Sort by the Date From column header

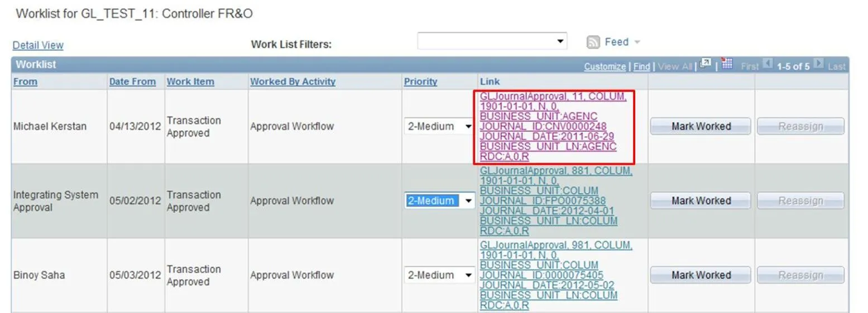132,82
